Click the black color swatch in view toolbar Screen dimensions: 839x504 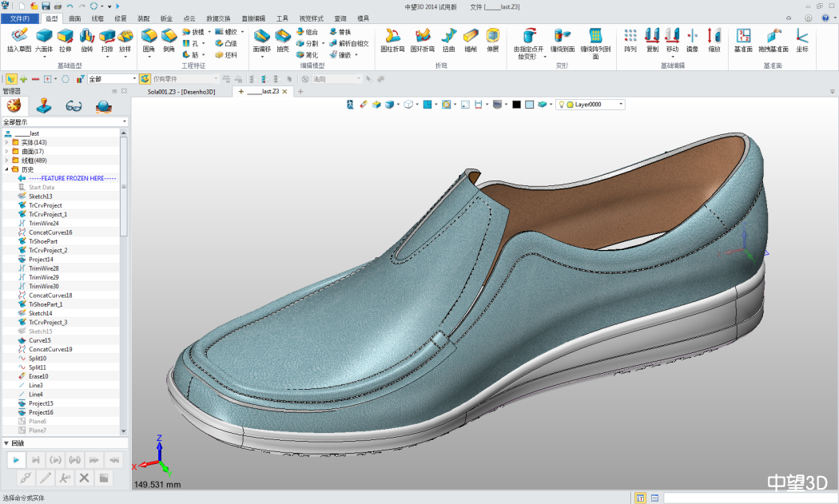click(x=516, y=105)
